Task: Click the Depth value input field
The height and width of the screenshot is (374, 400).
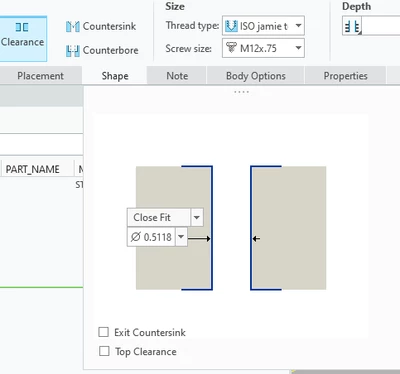Action: [381, 26]
